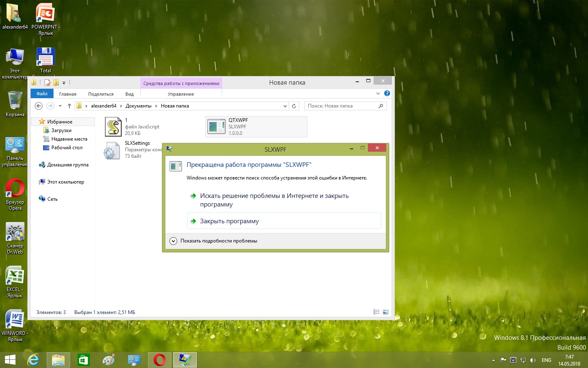Screen dimensions: 588x368
Task: Refresh the Новая папка folder view
Action: click(294, 106)
